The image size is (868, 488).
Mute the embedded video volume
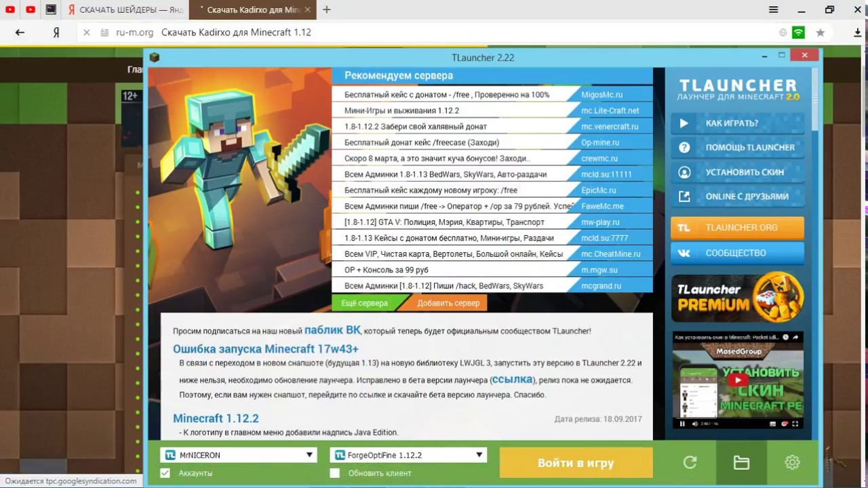[x=694, y=424]
